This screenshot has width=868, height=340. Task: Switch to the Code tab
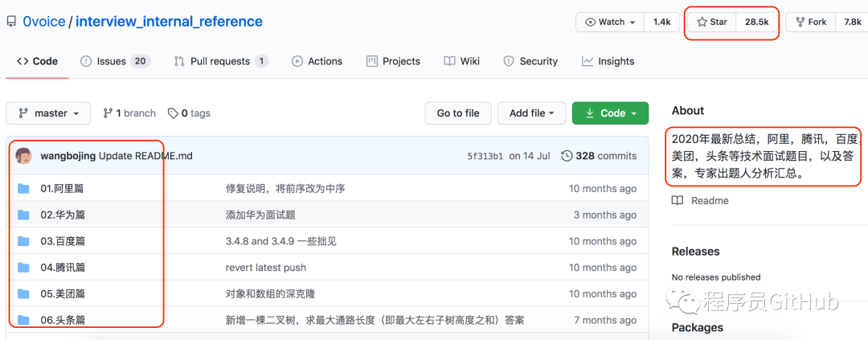(x=37, y=61)
